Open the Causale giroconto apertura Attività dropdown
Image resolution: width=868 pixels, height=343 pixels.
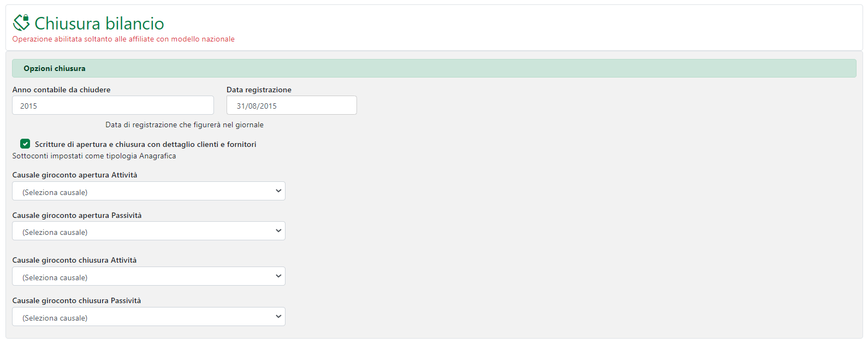click(x=148, y=191)
